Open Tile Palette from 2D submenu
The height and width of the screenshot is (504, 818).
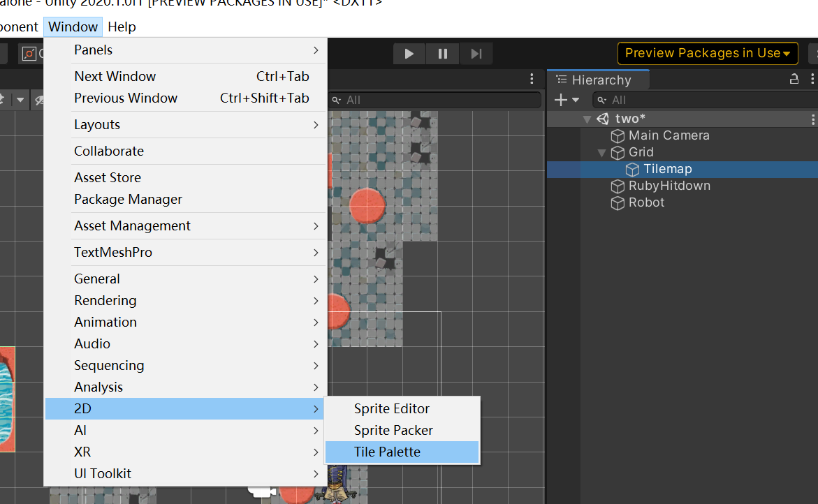point(402,452)
